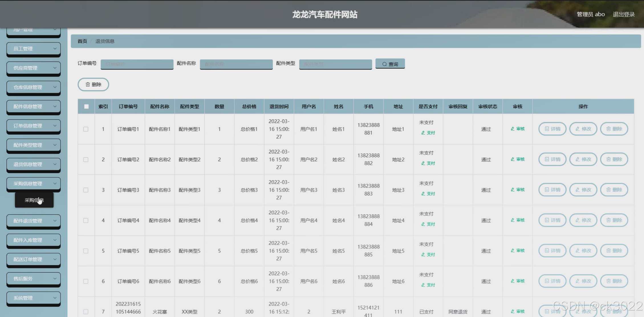Open 详情 details for row 2
The image size is (644, 317).
point(552,159)
